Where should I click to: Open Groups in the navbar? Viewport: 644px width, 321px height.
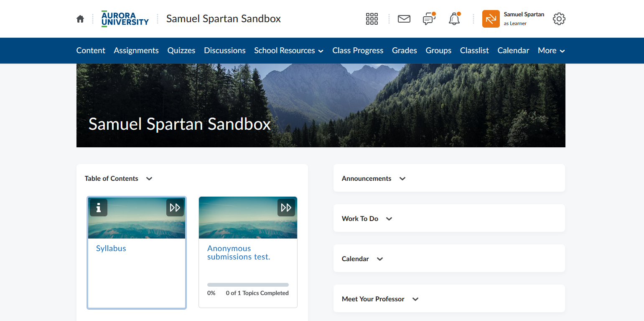pos(438,51)
